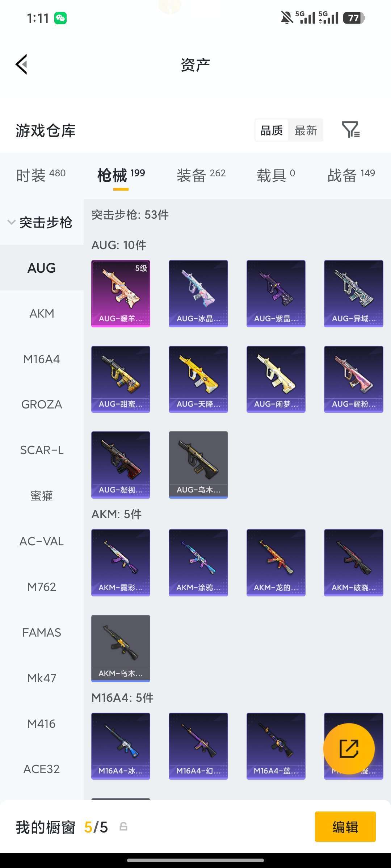Image resolution: width=391 pixels, height=868 pixels.
Task: Open the 战备 tab
Action: (351, 175)
